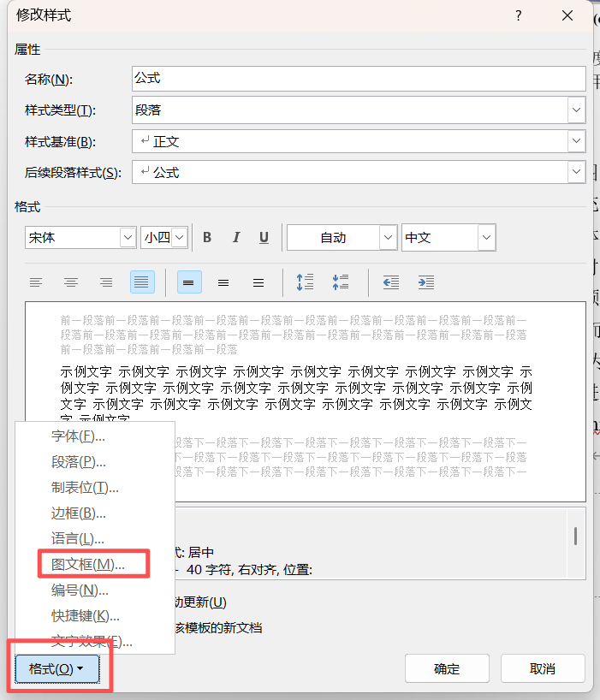Set single line spacing
This screenshot has width=600, height=700.
189,282
